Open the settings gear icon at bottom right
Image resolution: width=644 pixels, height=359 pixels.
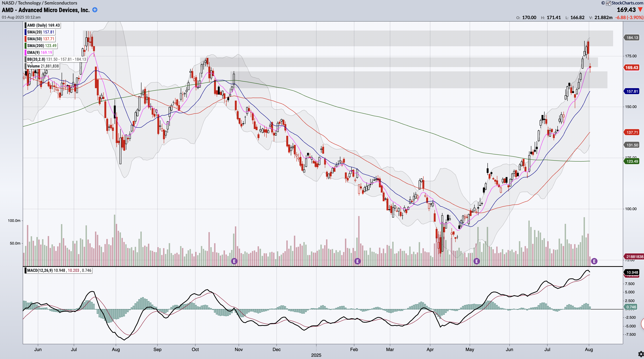[641, 354]
